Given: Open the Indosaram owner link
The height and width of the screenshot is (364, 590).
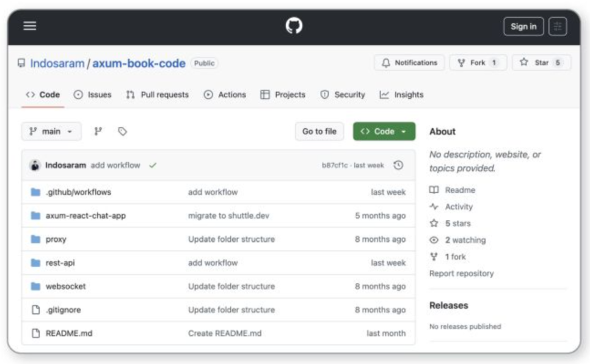Looking at the screenshot, I should [x=57, y=64].
